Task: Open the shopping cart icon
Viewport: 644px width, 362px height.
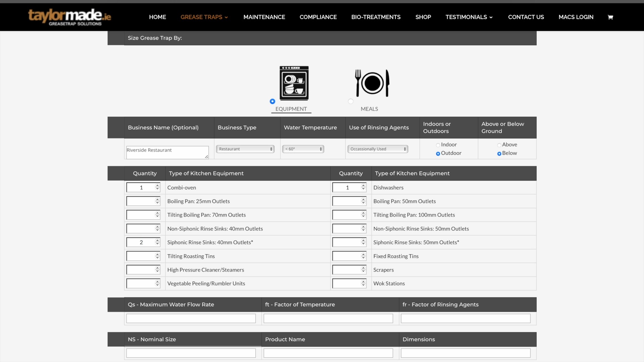Action: [610, 17]
